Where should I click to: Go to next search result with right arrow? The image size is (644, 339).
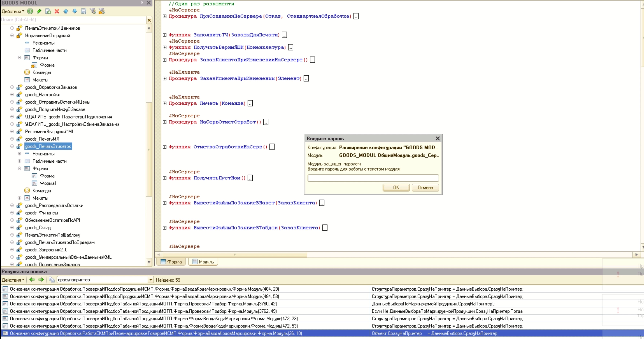pos(41,280)
